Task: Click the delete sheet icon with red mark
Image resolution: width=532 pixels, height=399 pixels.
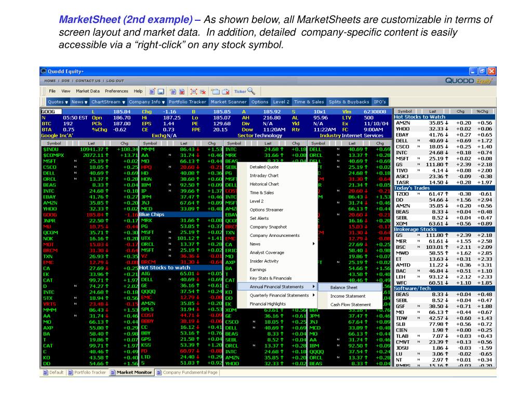Action: 182,91
